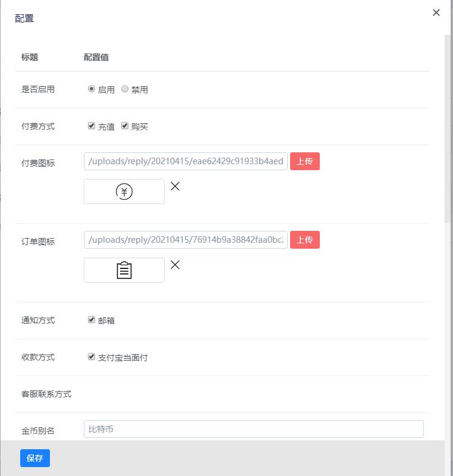This screenshot has height=476, width=453.
Task: Remove the yen icon image with X
Action: coord(175,186)
